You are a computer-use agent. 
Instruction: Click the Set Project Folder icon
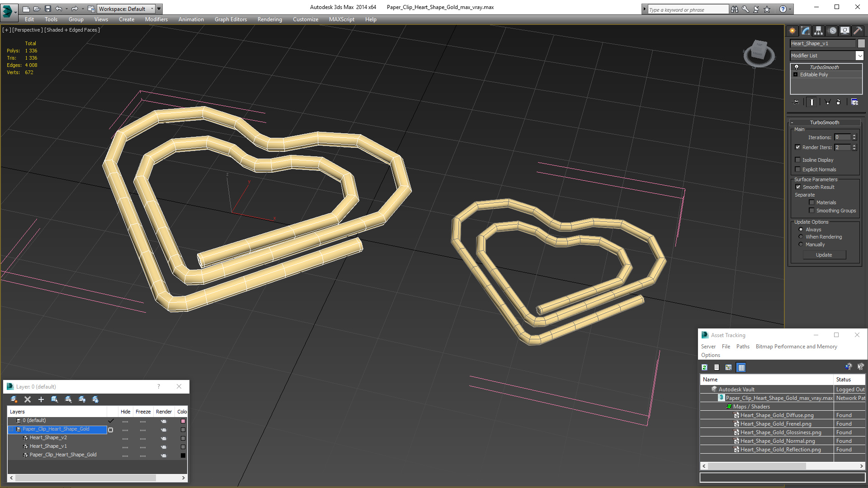(x=91, y=9)
